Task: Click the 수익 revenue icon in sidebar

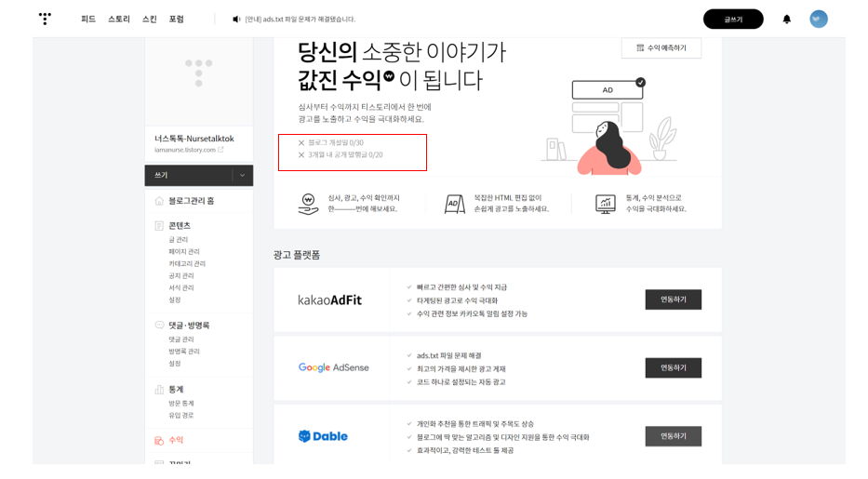Action: [159, 440]
